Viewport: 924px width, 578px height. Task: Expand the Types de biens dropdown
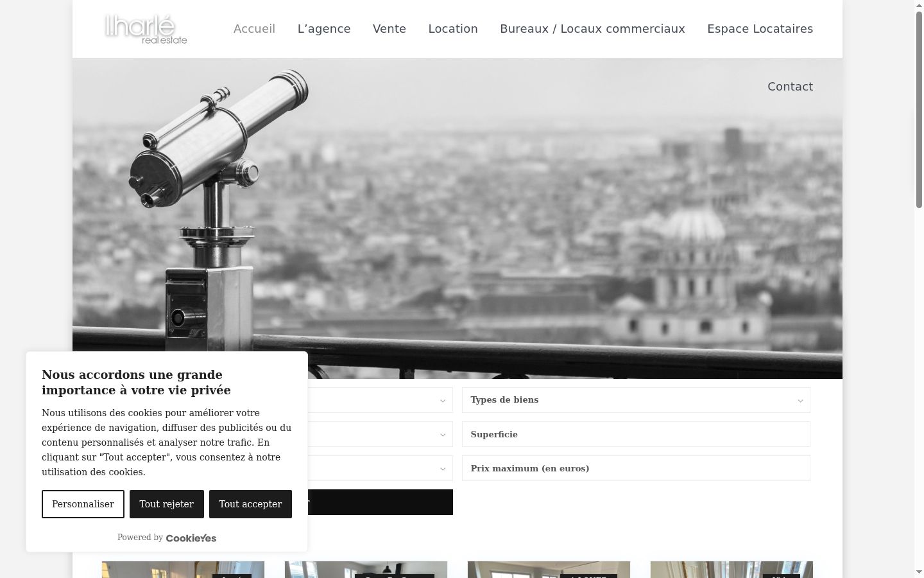click(636, 400)
